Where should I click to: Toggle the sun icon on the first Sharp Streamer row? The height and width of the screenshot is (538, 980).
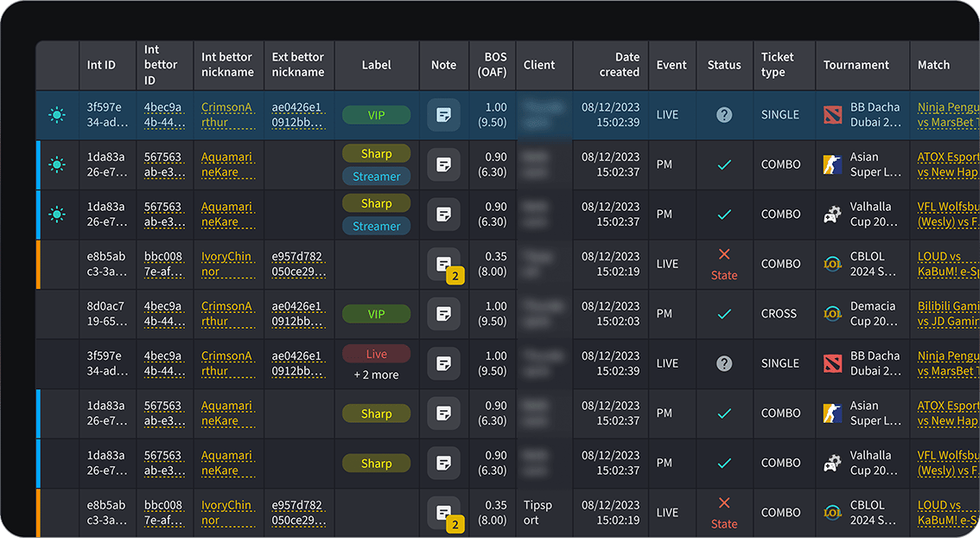pos(57,164)
